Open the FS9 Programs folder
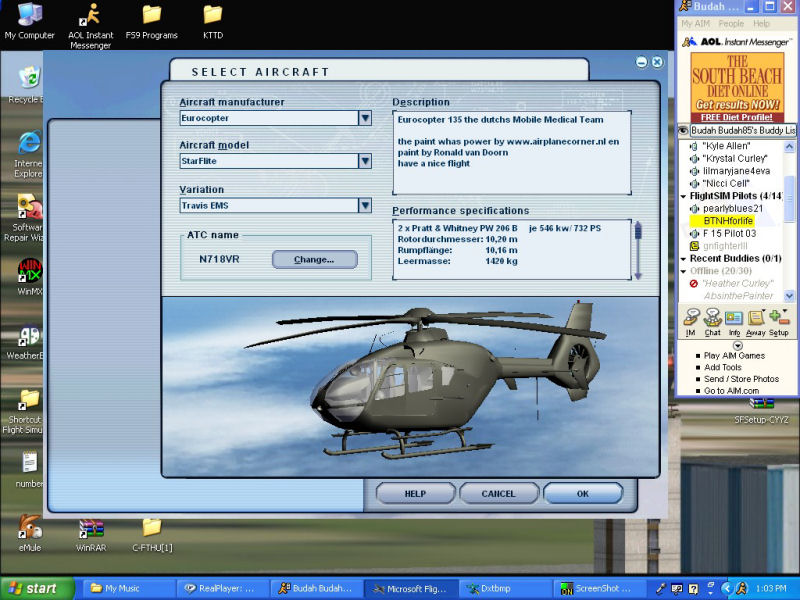The height and width of the screenshot is (600, 800). (x=152, y=20)
